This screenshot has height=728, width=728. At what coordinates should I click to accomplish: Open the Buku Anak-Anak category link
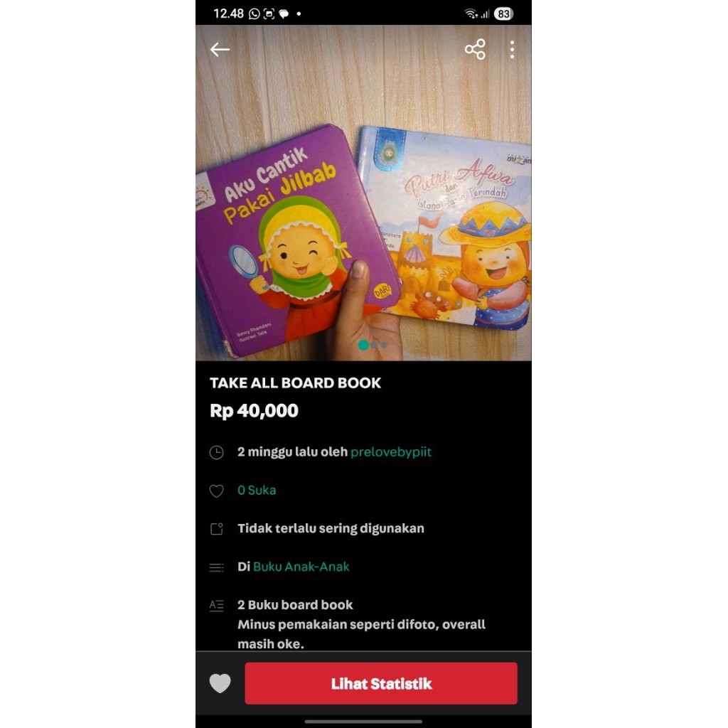coord(301,567)
